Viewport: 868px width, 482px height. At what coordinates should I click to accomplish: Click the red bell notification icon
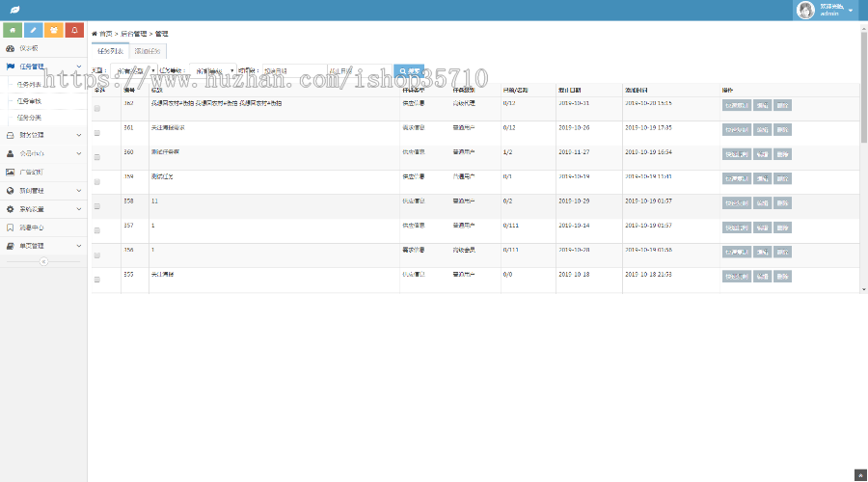[75, 31]
